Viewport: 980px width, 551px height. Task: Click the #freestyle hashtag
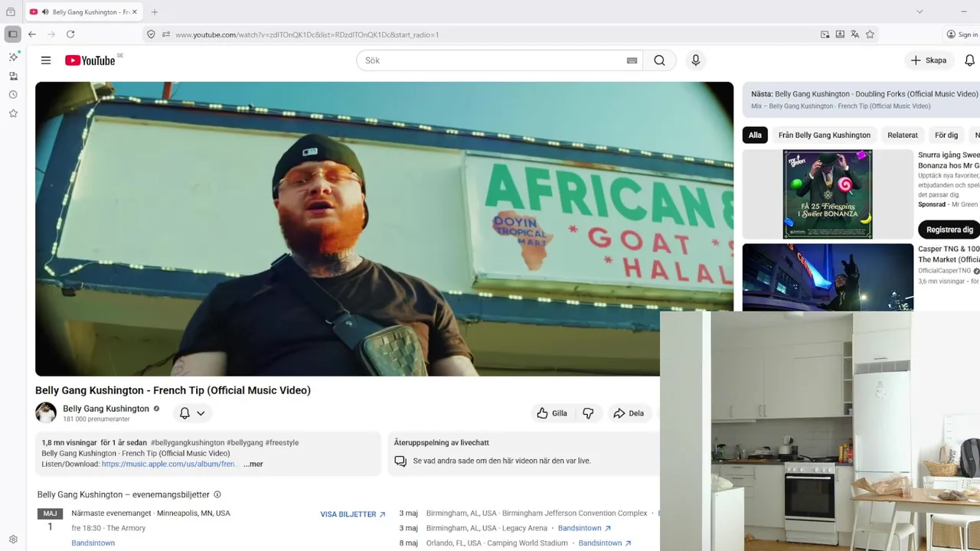pos(282,442)
